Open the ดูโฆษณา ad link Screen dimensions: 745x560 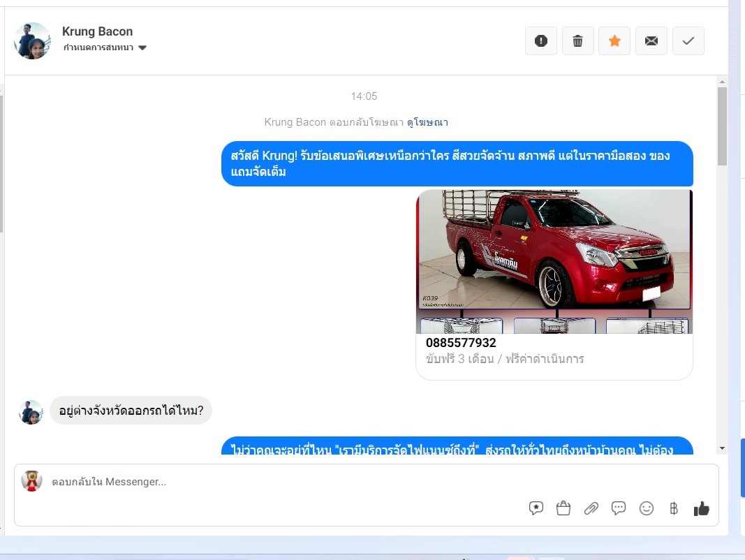point(427,122)
